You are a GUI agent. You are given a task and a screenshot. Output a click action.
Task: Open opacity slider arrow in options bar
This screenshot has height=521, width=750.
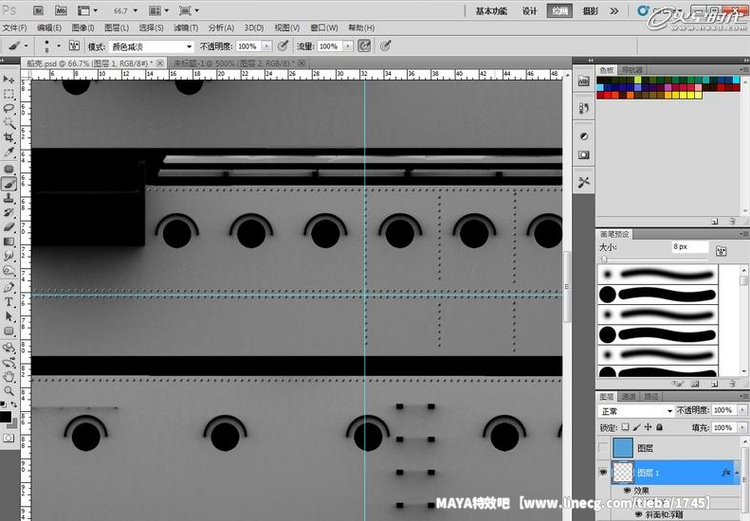[x=266, y=46]
